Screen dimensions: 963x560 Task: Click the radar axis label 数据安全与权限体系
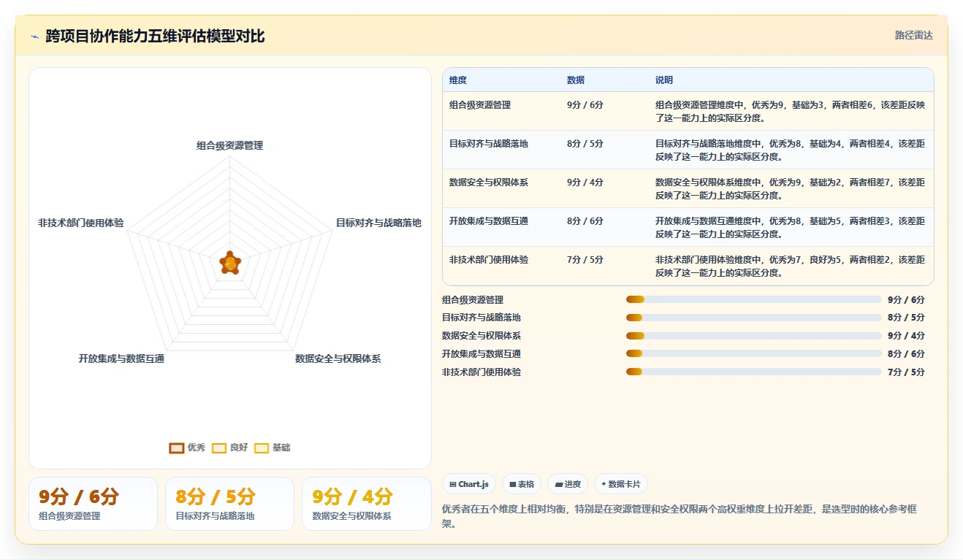point(338,358)
